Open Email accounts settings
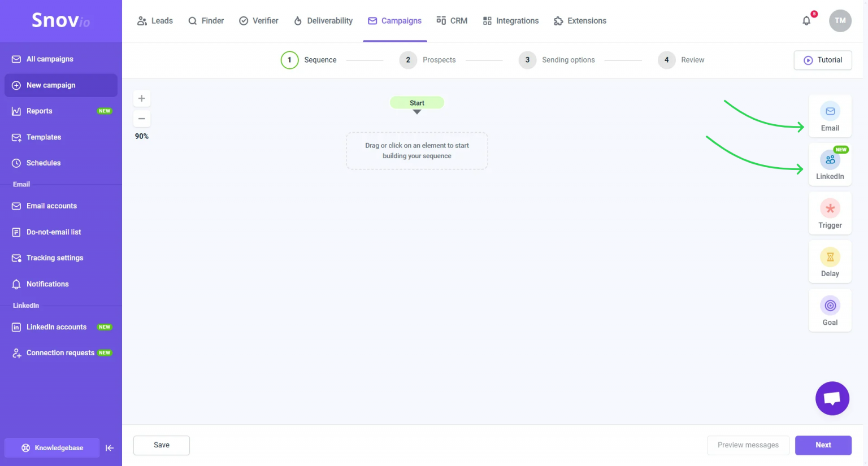 coord(61,206)
